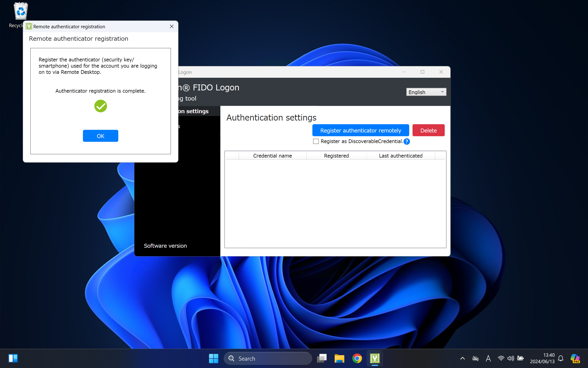Click the battery status tray icon

point(520,358)
